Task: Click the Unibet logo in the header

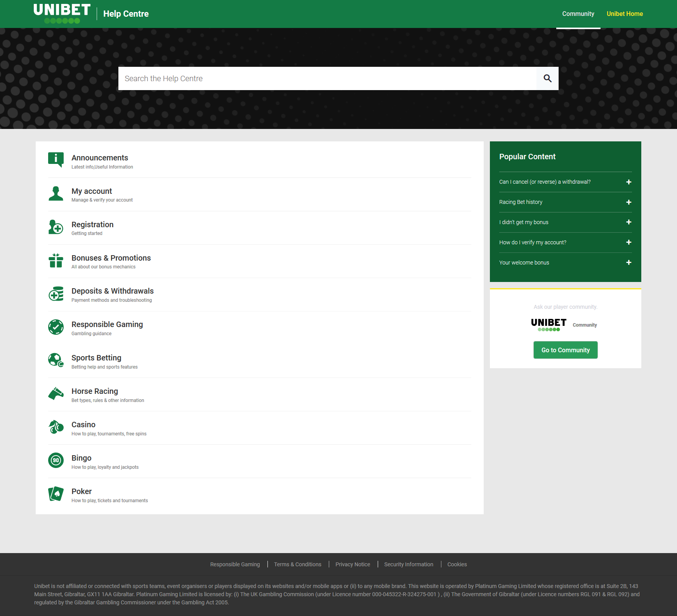Action: point(62,14)
